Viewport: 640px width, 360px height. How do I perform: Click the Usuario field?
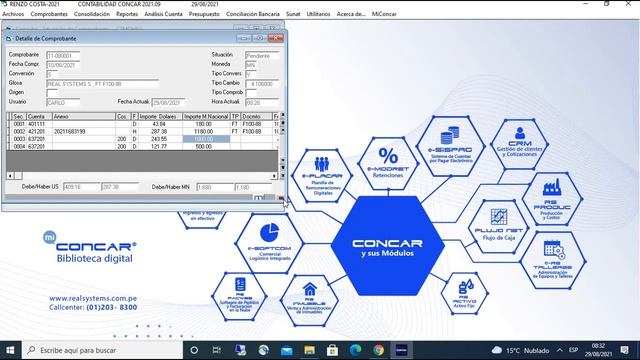point(63,103)
